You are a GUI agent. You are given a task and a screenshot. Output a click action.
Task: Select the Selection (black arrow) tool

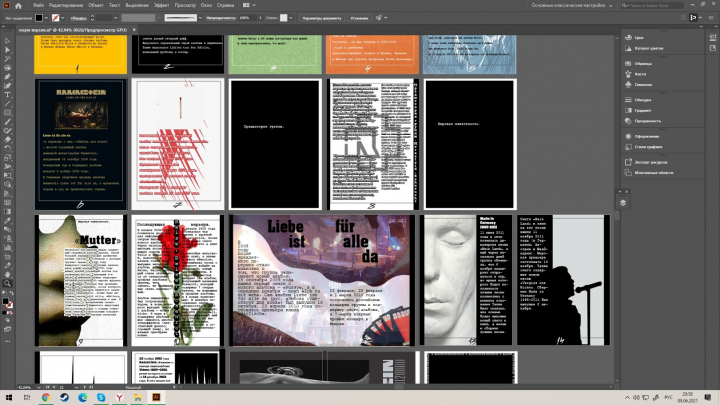coord(7,41)
